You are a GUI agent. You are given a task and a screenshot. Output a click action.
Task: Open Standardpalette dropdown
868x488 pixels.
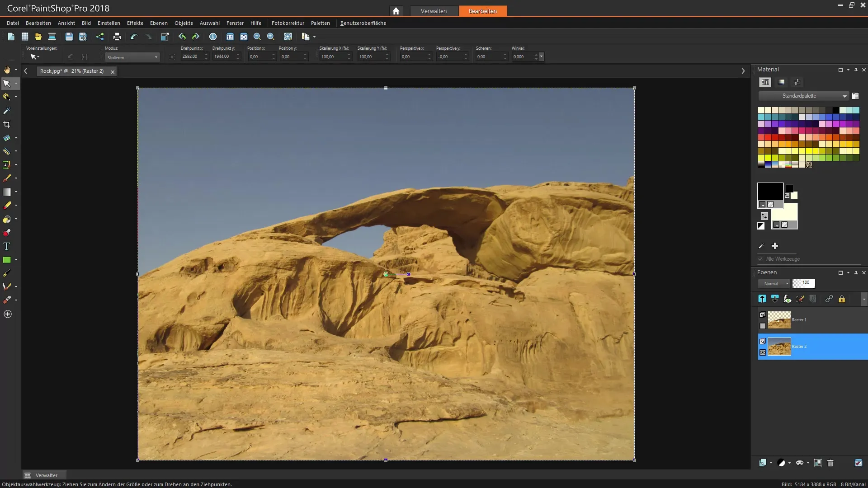tap(803, 96)
